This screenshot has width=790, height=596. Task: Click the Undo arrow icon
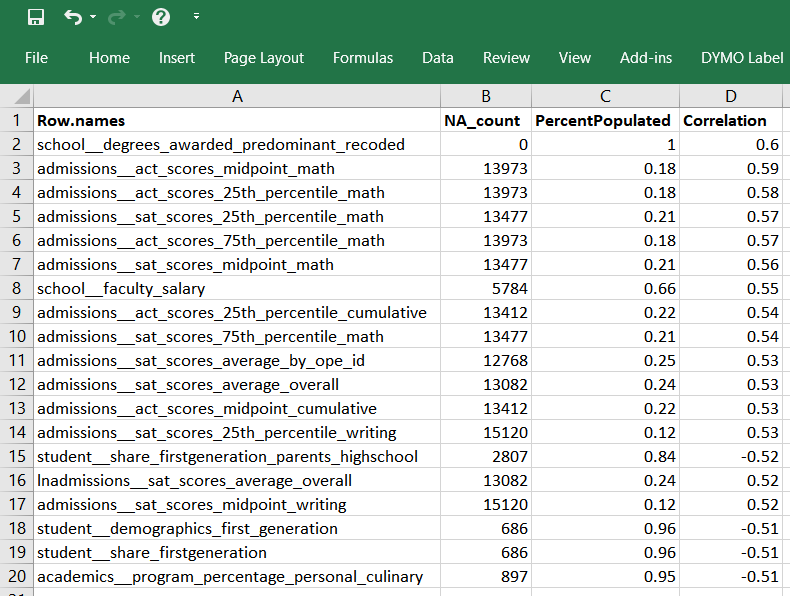(72, 17)
